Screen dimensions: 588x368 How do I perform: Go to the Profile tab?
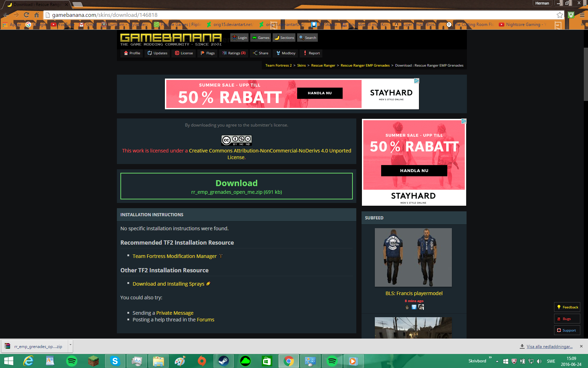[132, 53]
